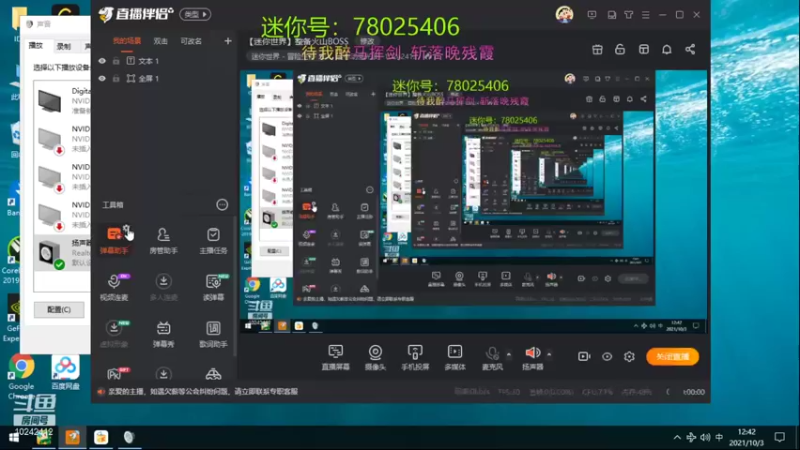Open the 视频连麦 video co-stream tool

[114, 287]
